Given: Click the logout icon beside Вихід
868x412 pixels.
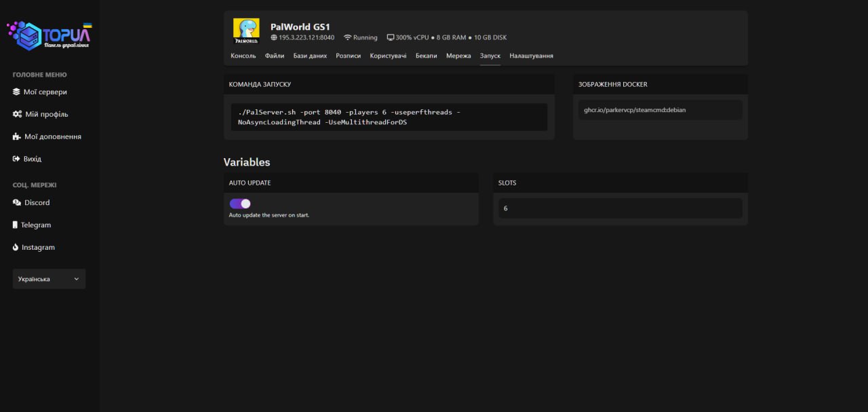Looking at the screenshot, I should click(17, 159).
